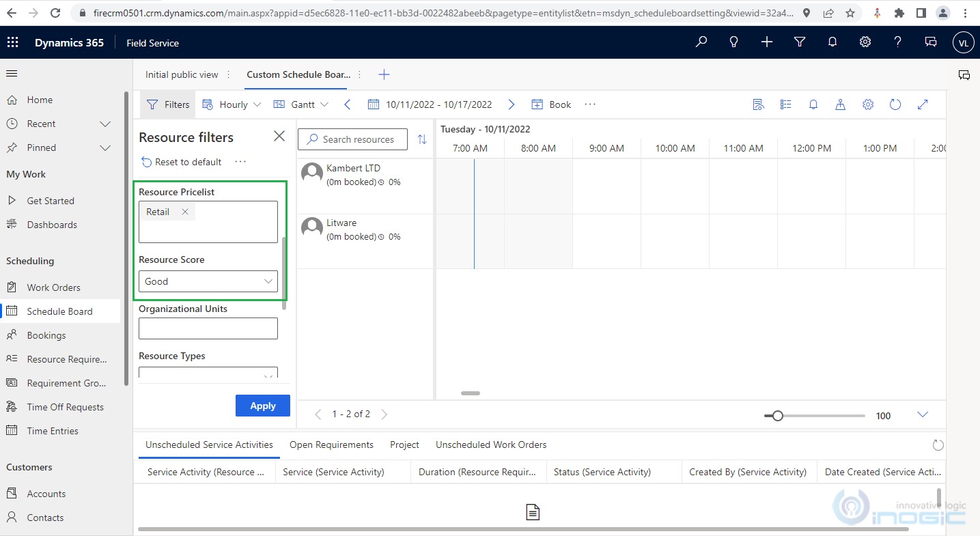Screen dimensions: 980x536
Task: Click Reset to default
Action: tap(181, 162)
